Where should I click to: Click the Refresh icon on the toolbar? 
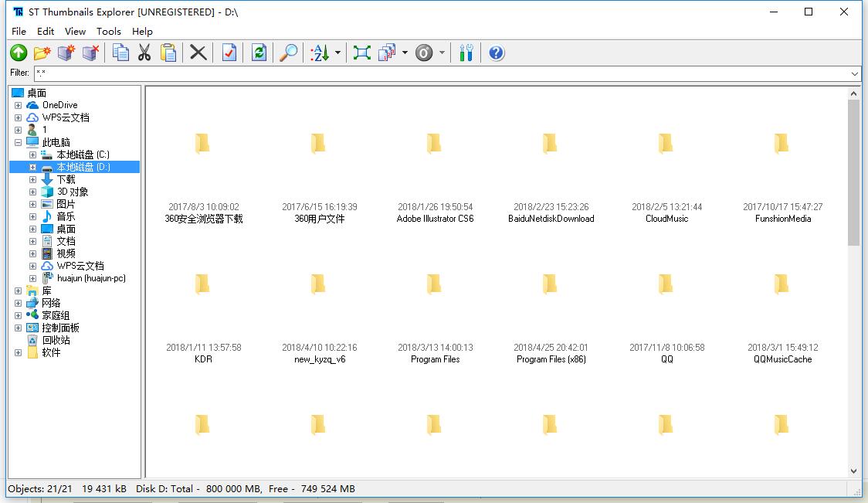pyautogui.click(x=258, y=53)
